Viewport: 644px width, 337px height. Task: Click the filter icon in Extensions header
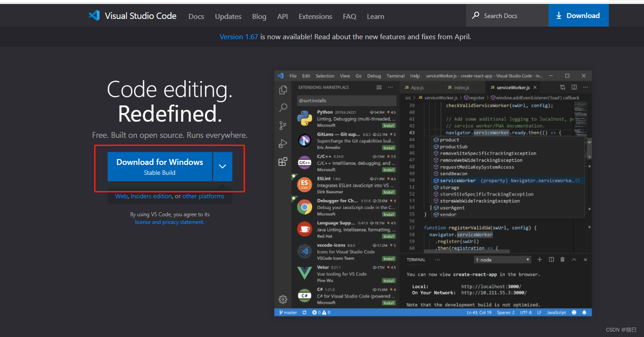pos(379,87)
